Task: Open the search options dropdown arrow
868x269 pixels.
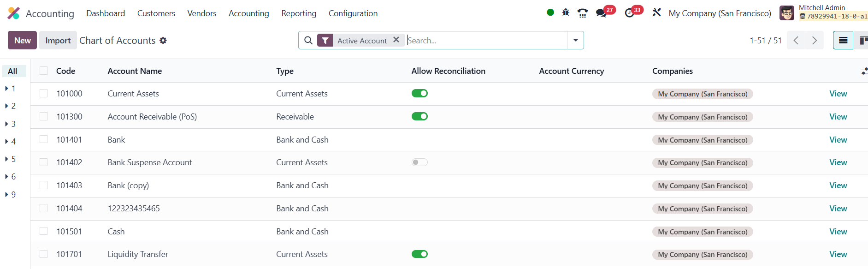Action: (x=575, y=40)
